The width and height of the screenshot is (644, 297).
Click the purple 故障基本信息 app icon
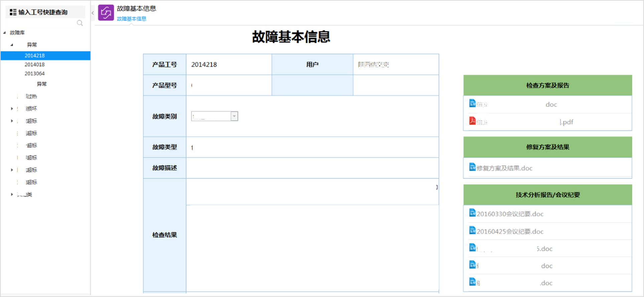106,13
